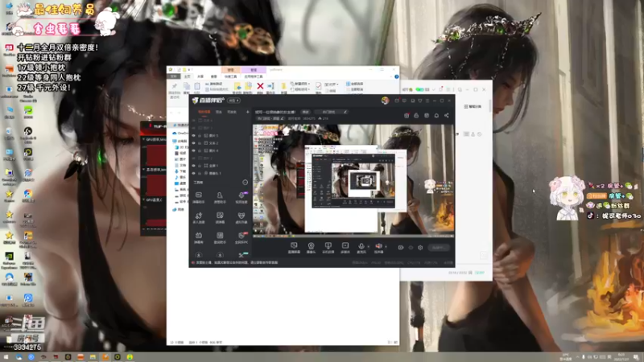Screen dimensions: 644x362
Task: Toggle the lock on 文本 2 layer
Action: [200, 143]
